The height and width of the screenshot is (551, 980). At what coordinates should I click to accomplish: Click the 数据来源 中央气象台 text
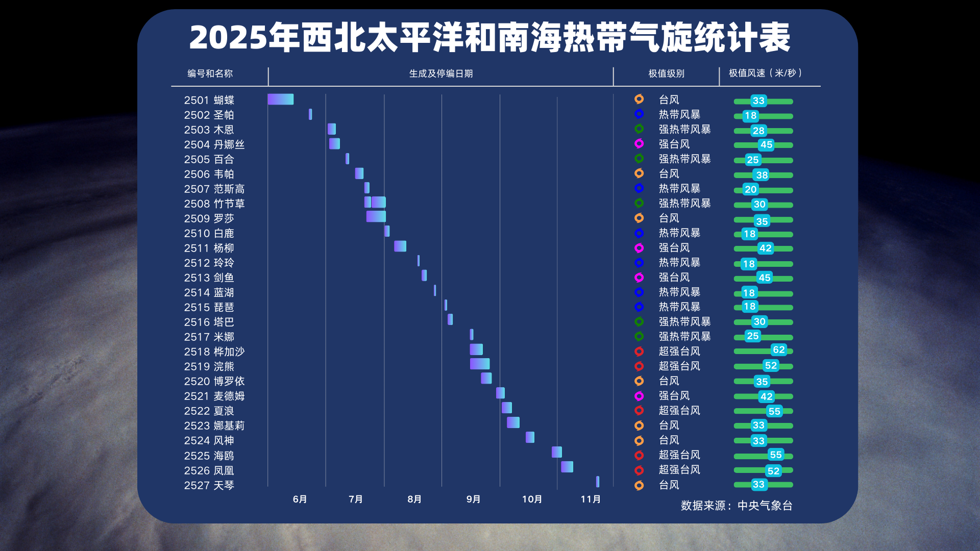[736, 506]
